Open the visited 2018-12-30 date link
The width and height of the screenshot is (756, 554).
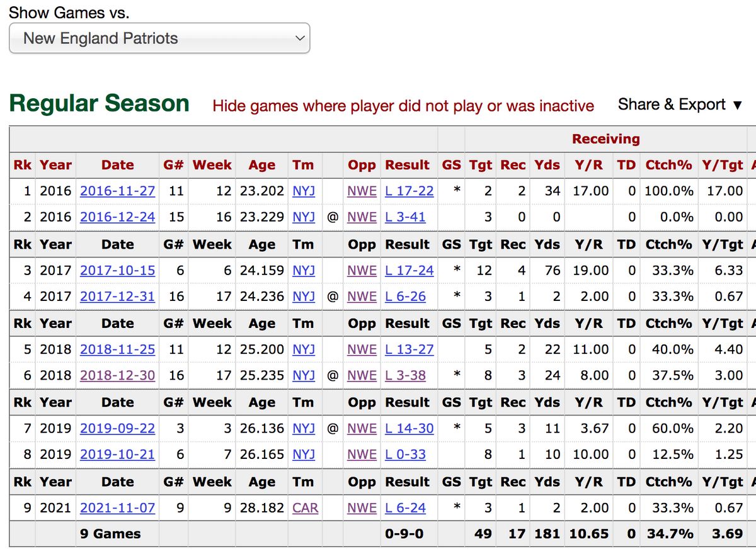tap(117, 375)
